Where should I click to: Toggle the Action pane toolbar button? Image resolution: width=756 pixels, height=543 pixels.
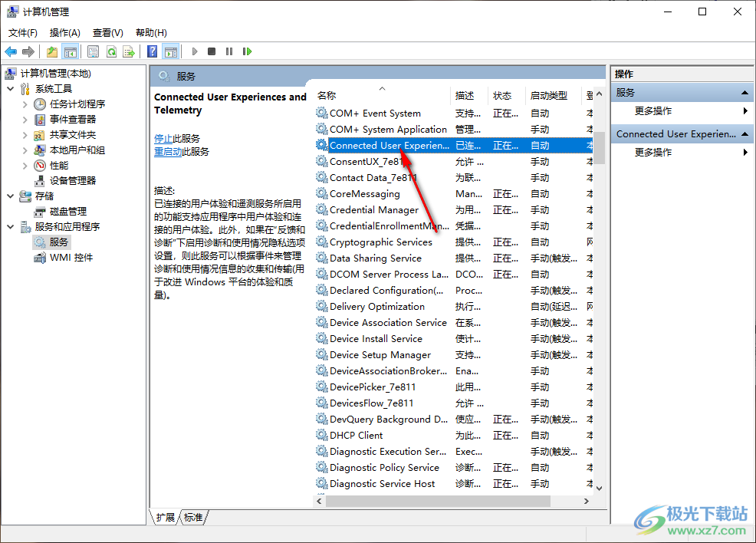pos(171,51)
